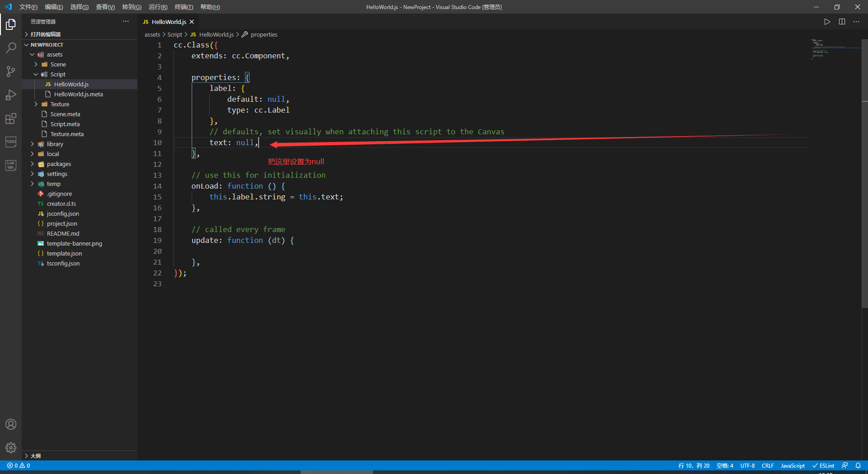Viewport: 868px width, 474px height.
Task: Expand the Texture folder
Action: (x=36, y=104)
